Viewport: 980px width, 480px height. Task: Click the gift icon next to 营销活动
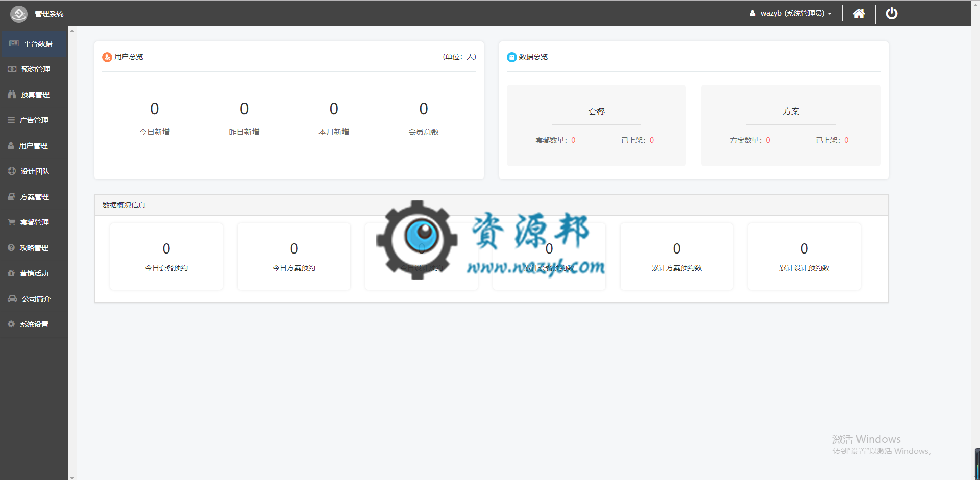click(x=11, y=273)
